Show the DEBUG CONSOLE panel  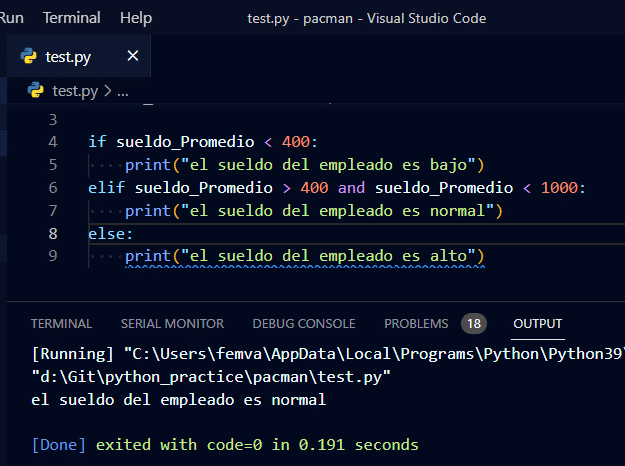click(303, 324)
